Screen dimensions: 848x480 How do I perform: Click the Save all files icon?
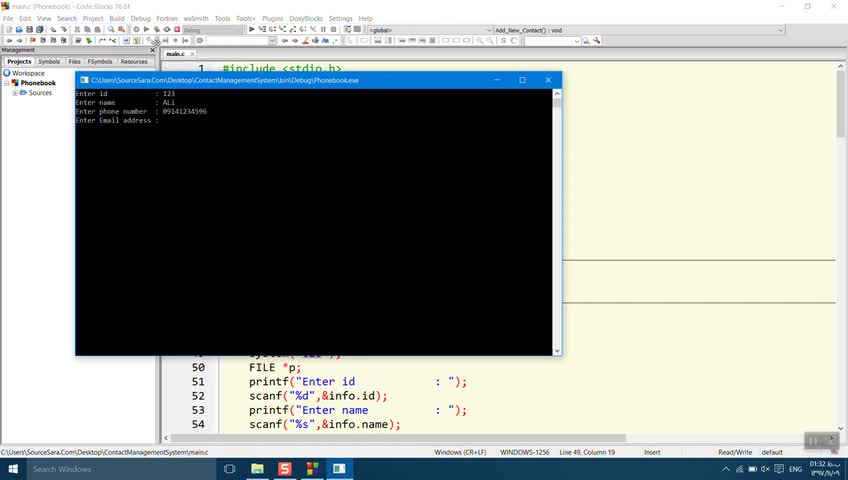pos(39,29)
